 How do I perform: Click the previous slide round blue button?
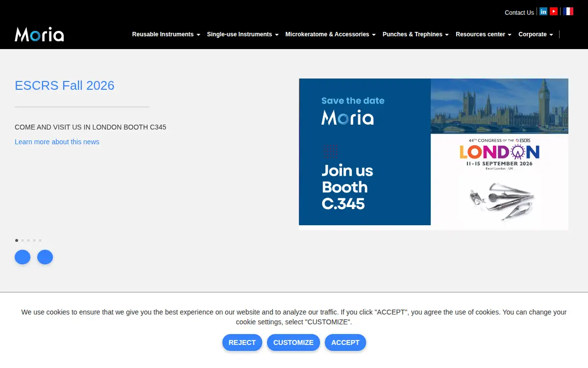(23, 257)
